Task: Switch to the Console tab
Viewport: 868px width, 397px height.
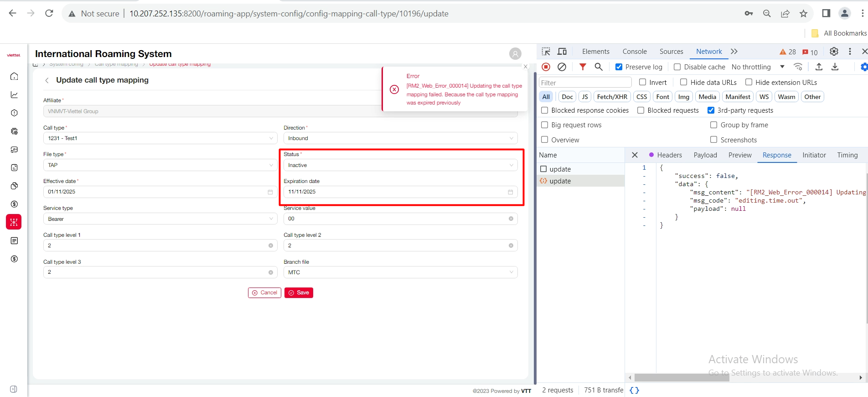Action: click(x=634, y=52)
